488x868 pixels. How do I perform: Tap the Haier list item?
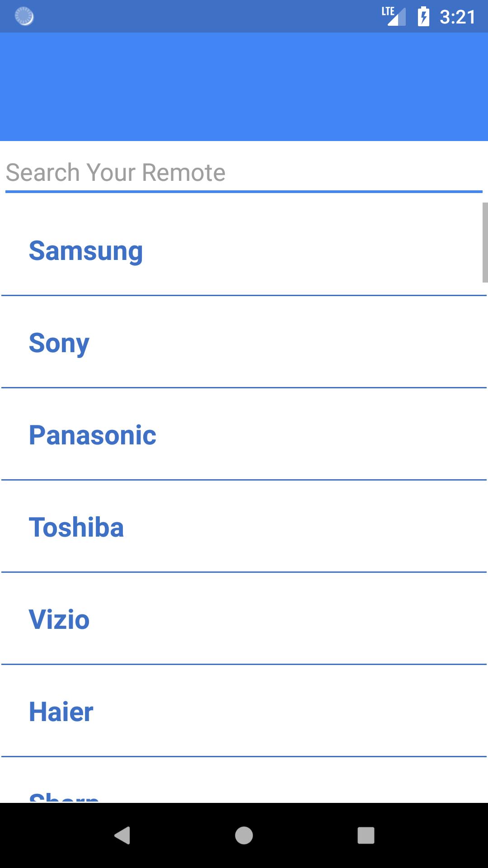61,712
